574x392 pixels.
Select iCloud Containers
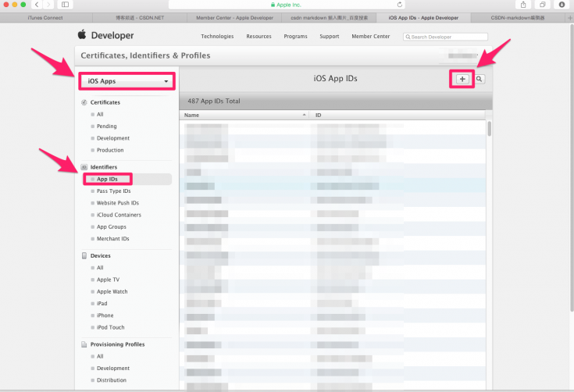(119, 215)
